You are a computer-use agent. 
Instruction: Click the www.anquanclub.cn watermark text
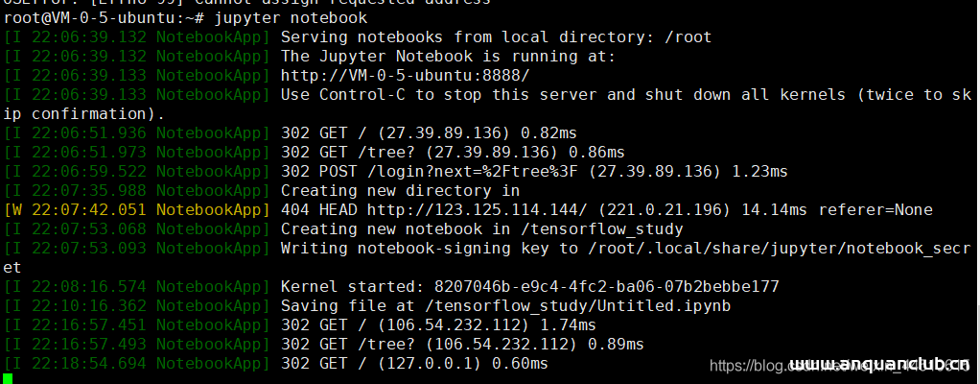coord(880,365)
